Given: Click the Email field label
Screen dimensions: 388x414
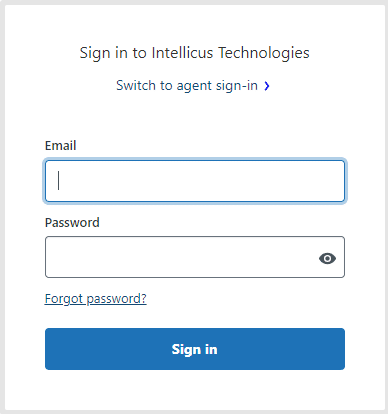Looking at the screenshot, I should [61, 146].
